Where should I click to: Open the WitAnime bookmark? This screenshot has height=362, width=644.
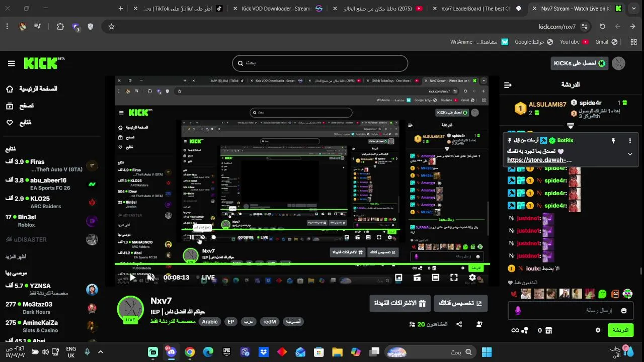coord(479,42)
